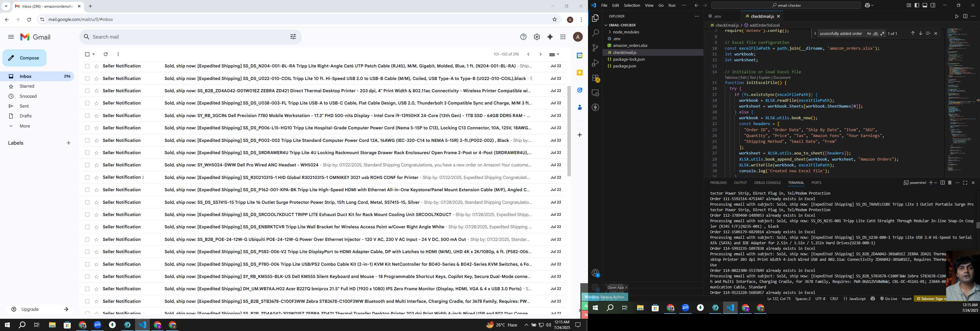Bookmark this page with the Chrome star
Viewport: 980px width, 331px height.
[554, 19]
